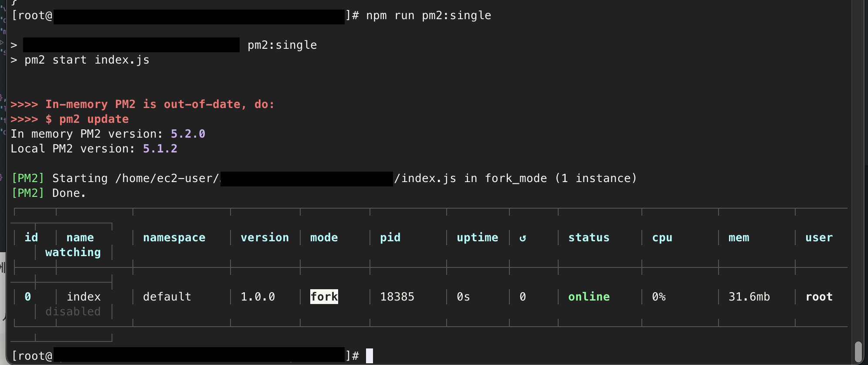The width and height of the screenshot is (868, 365).
Task: Click the in-memory version value 5.2.0
Action: click(188, 134)
